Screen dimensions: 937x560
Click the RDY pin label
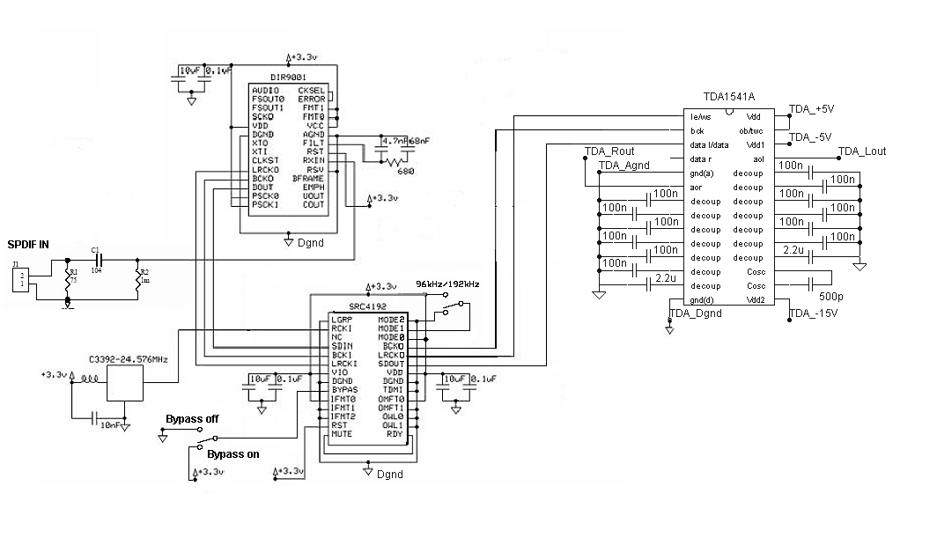[x=395, y=434]
